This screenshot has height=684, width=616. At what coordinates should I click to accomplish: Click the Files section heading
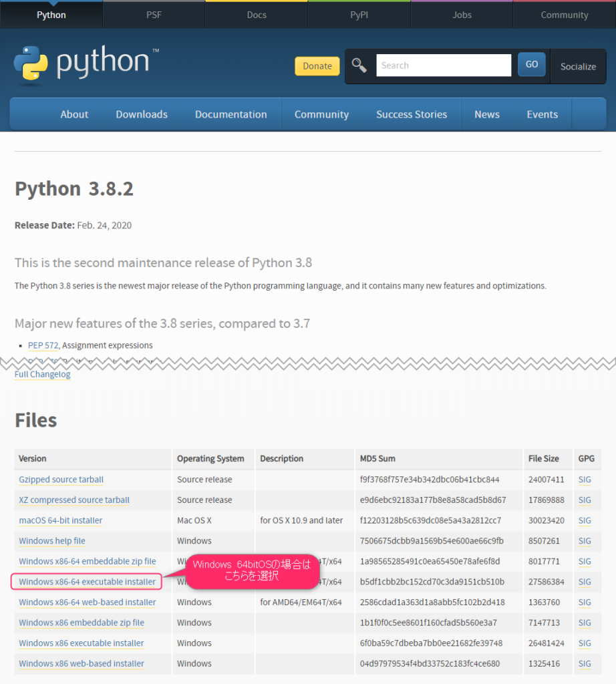coord(36,420)
